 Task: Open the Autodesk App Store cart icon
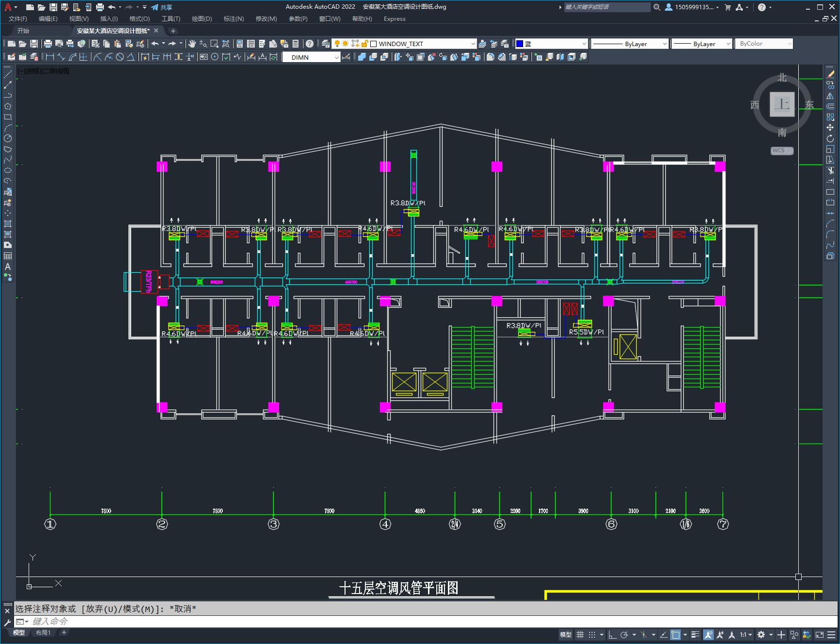[727, 7]
